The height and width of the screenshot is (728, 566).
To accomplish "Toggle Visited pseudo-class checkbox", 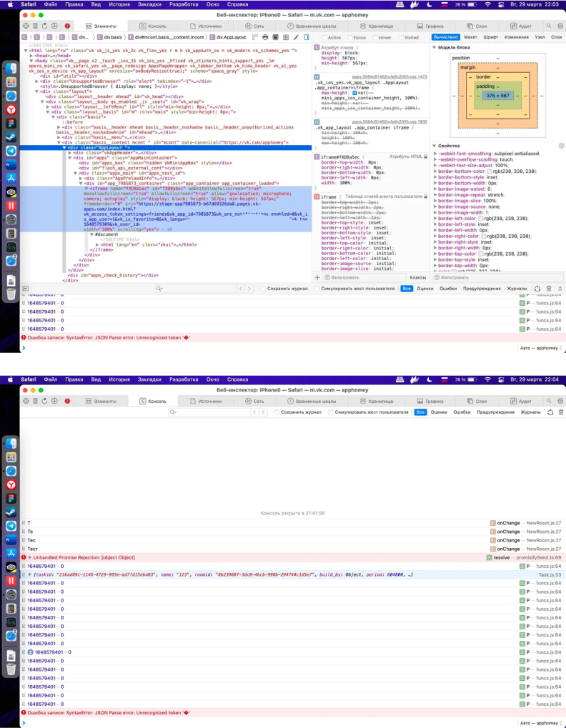I will 401,38.
